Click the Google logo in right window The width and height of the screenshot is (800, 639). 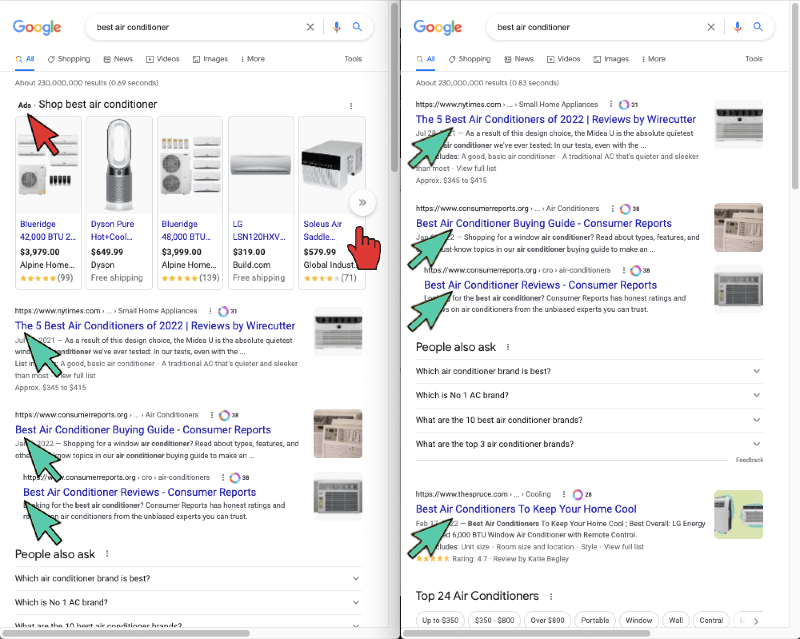[438, 27]
